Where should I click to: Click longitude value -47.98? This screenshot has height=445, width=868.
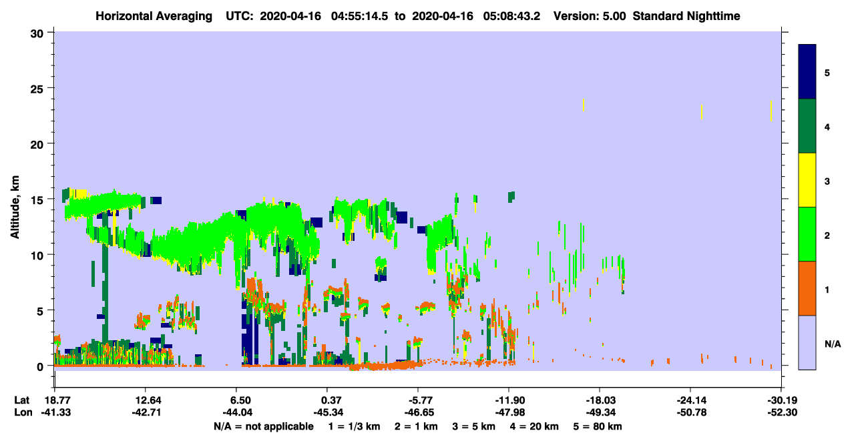click(x=509, y=412)
